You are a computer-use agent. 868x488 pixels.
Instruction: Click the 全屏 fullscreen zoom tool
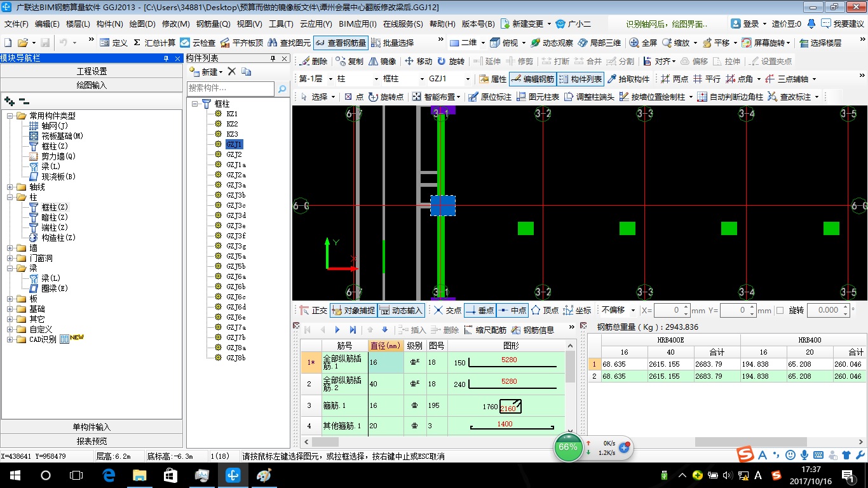pos(643,43)
